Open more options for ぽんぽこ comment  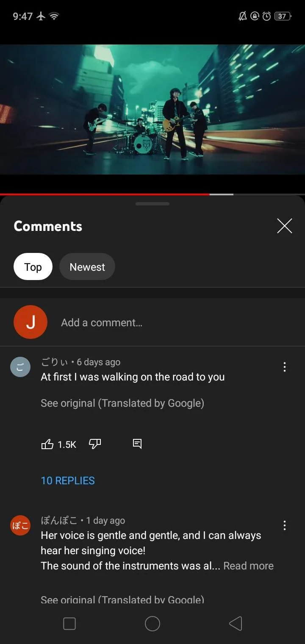point(285,526)
